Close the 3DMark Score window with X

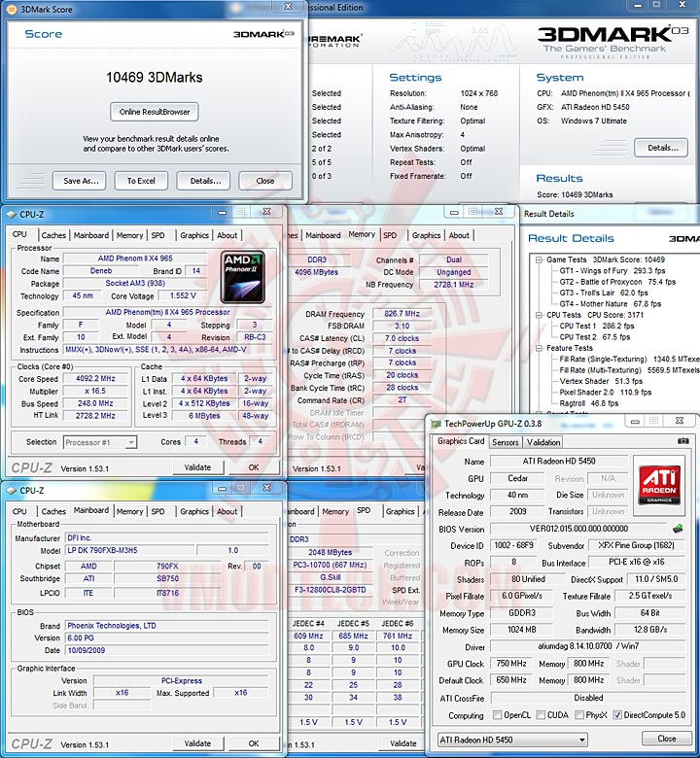pyautogui.click(x=288, y=6)
